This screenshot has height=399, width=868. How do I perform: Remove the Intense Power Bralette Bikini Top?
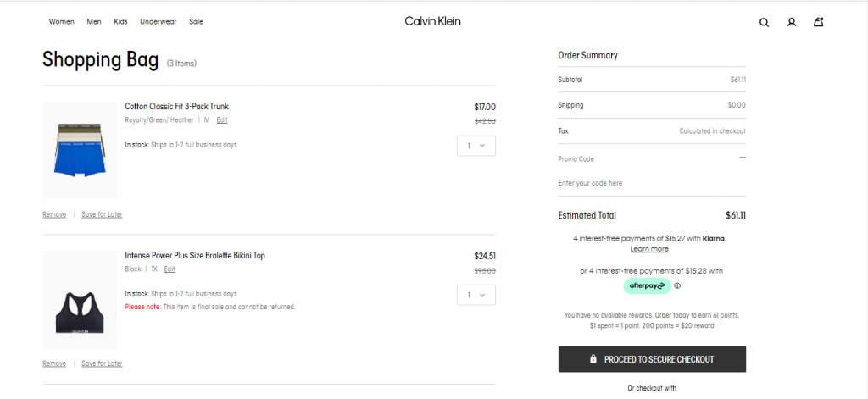point(54,364)
